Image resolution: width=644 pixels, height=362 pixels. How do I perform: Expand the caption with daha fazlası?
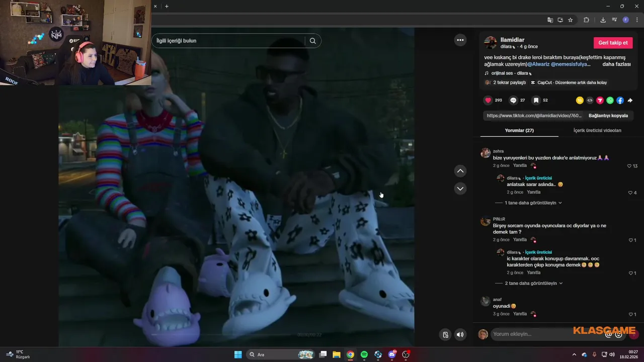click(x=616, y=64)
